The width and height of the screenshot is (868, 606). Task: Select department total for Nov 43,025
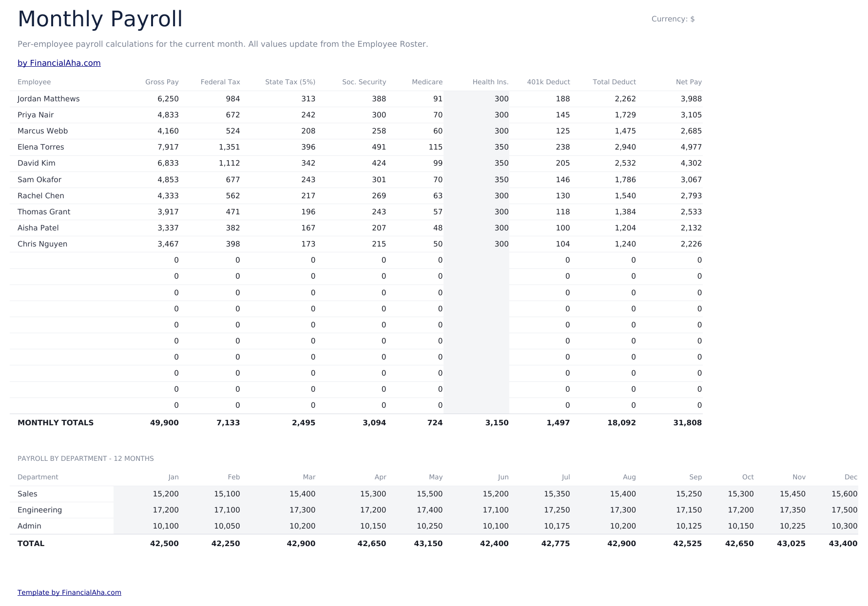[x=791, y=544]
